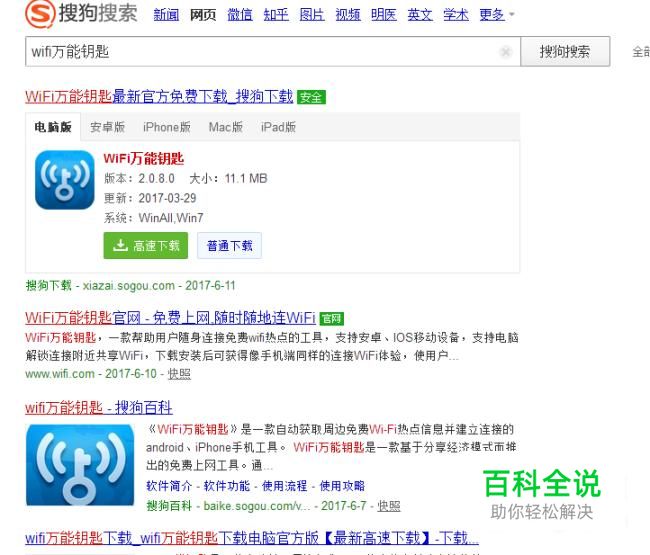Select the 电脑版 tab
This screenshot has width=650, height=555.
pyautogui.click(x=53, y=127)
